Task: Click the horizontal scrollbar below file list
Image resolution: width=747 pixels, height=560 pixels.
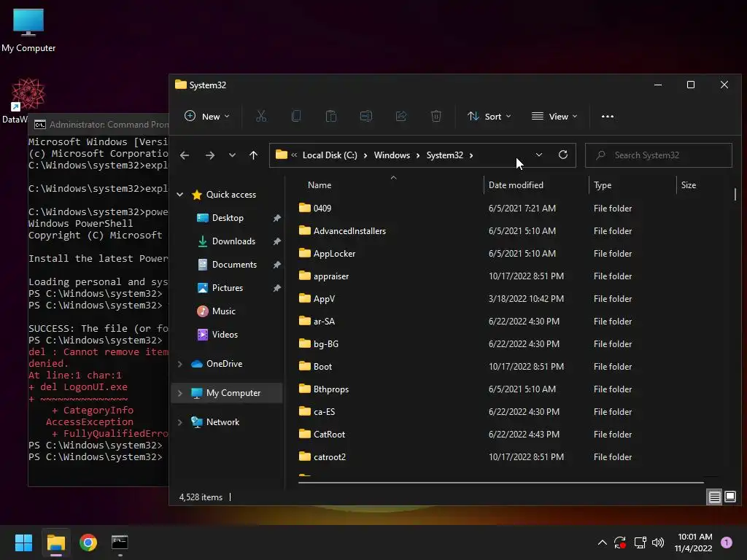Action: 500,483
